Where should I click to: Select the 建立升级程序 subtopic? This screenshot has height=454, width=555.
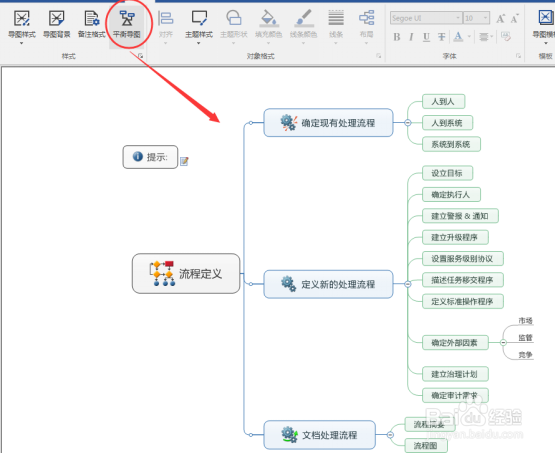coord(455,237)
